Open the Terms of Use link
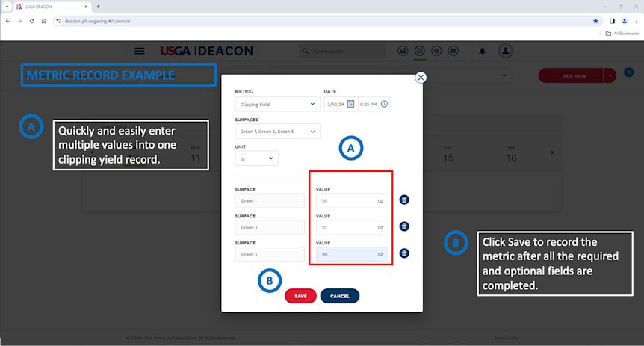644x346 pixels. [x=506, y=338]
